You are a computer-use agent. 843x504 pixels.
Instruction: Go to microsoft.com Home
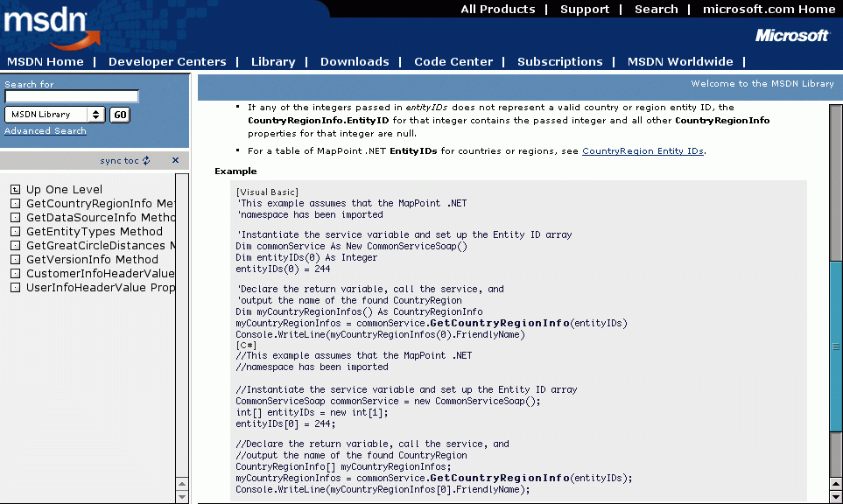click(x=769, y=9)
